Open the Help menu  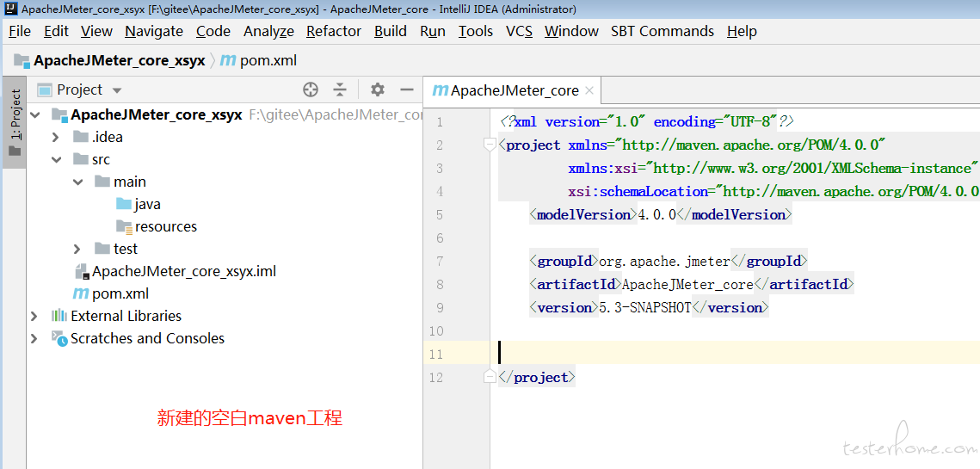point(742,31)
